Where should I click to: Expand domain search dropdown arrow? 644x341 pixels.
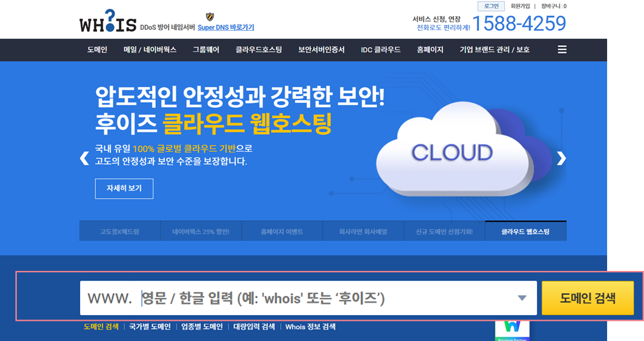click(522, 298)
